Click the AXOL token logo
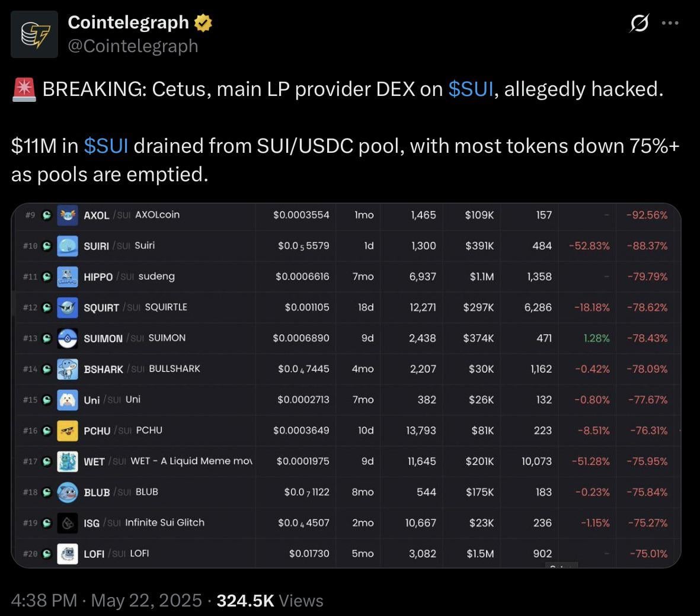This screenshot has width=700, height=616. click(x=68, y=216)
